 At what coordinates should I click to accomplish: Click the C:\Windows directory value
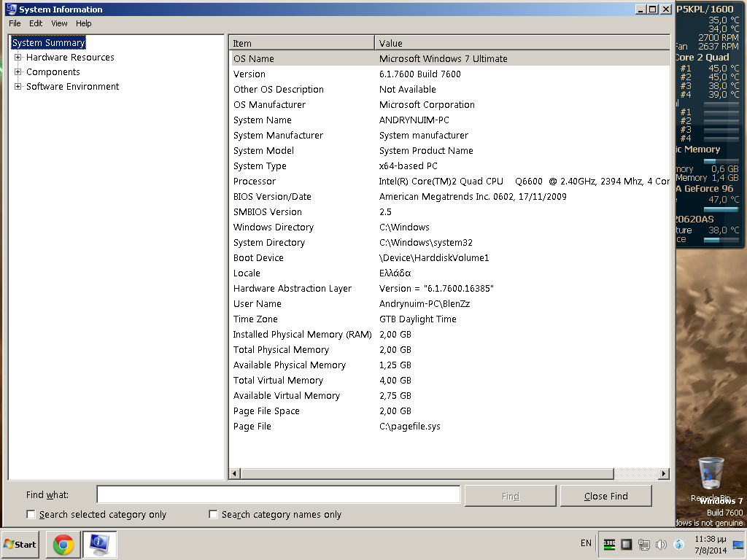pyautogui.click(x=404, y=227)
